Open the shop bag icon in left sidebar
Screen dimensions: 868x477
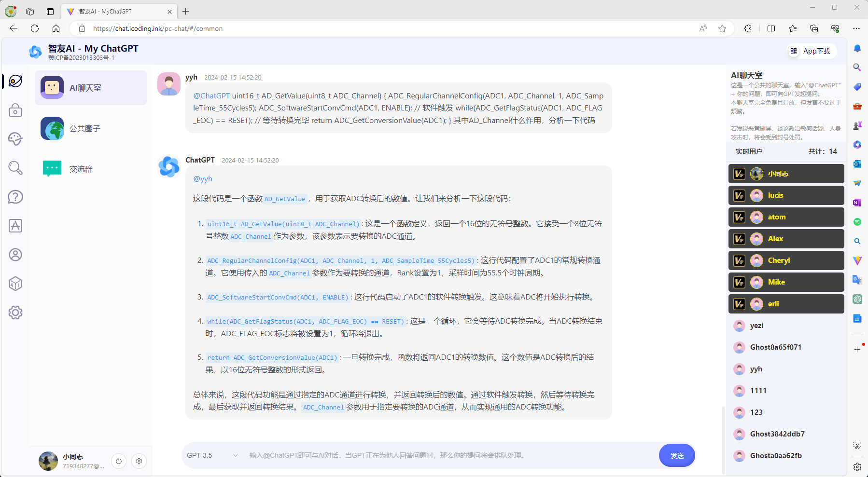coord(15,110)
